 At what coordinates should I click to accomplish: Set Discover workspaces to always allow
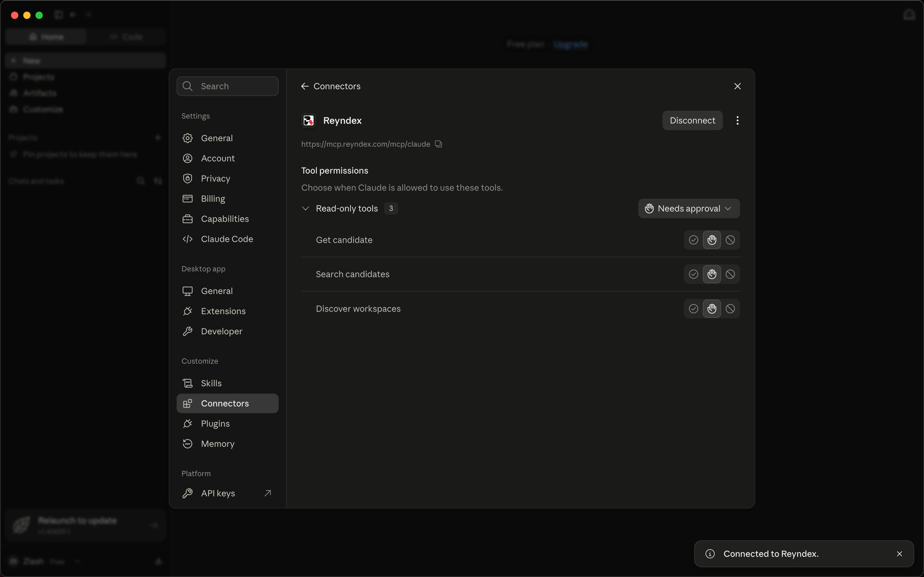coord(693,309)
